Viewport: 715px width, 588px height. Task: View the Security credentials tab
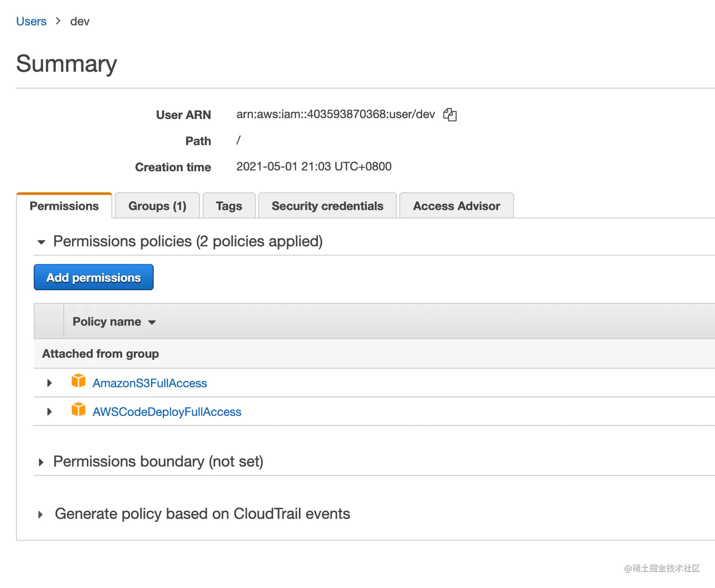click(x=327, y=206)
